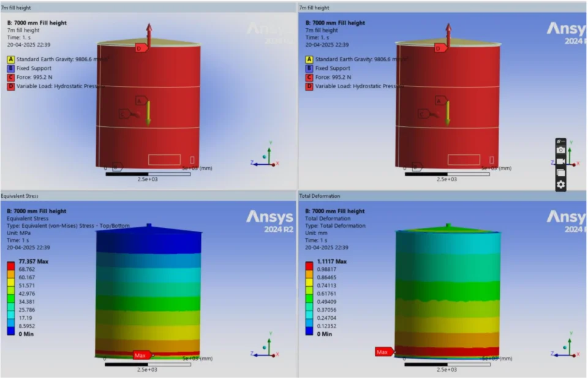
Task: Click the 34.381 value in stress legend
Action: [26, 301]
